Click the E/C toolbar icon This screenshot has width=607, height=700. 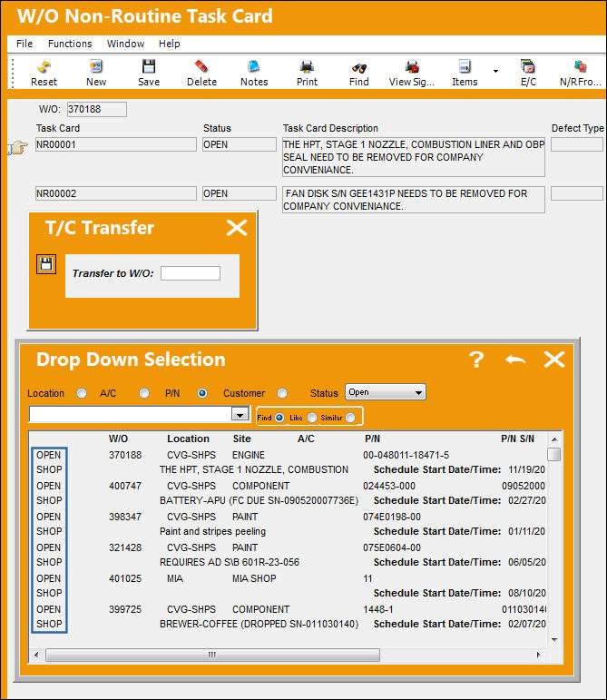coord(528,67)
